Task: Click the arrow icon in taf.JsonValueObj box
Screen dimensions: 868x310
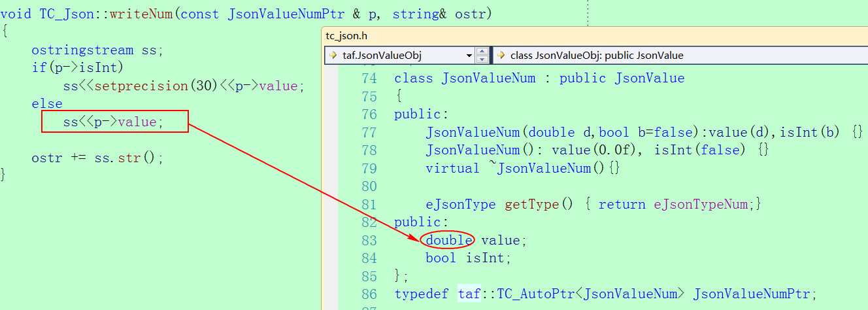Action: (x=334, y=56)
